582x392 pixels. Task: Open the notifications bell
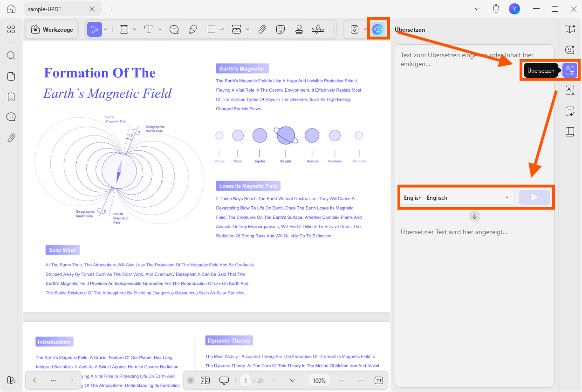496,9
